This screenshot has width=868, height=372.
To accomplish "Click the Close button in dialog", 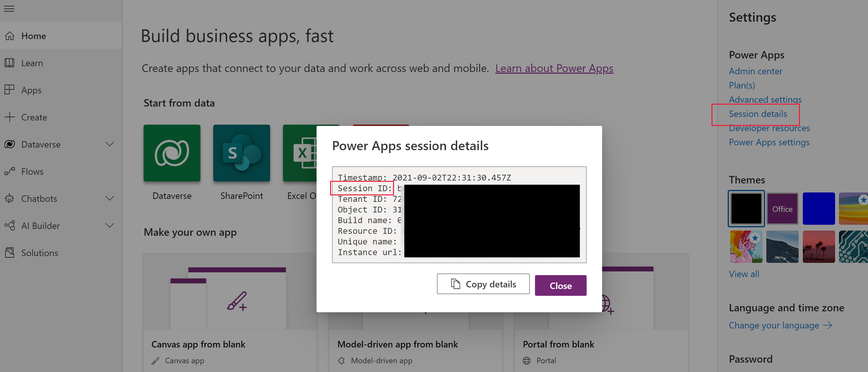I will tap(560, 286).
